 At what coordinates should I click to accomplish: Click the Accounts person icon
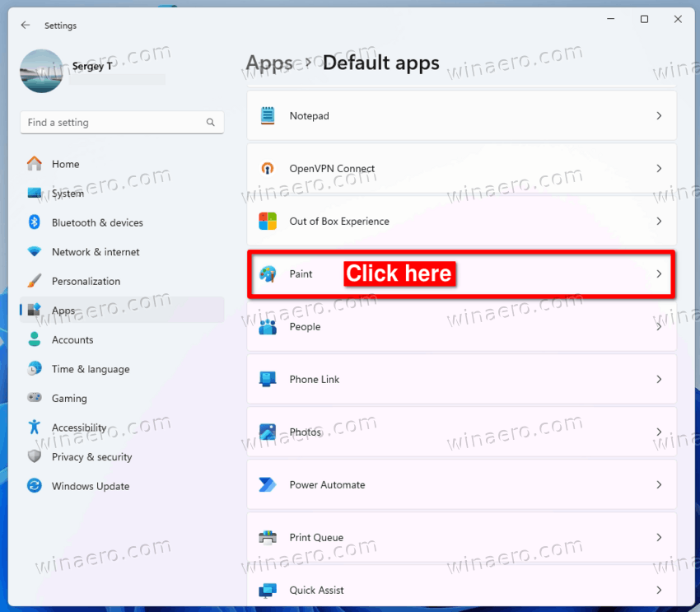35,339
